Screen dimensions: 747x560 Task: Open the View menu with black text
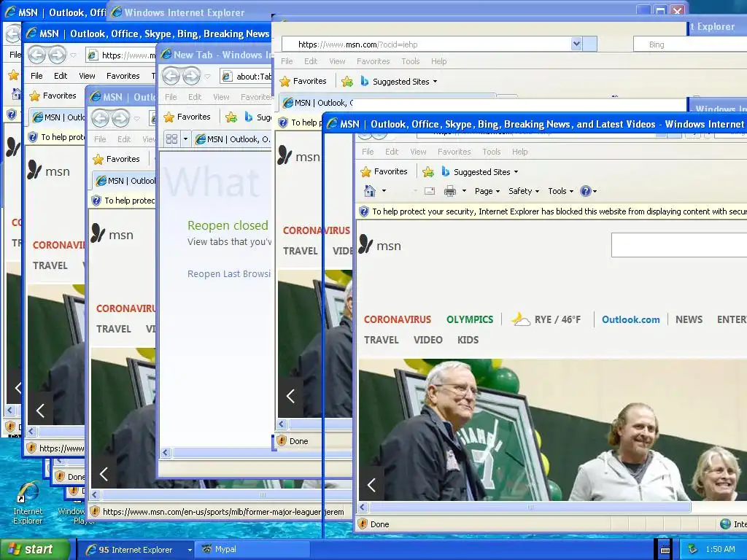click(x=87, y=76)
